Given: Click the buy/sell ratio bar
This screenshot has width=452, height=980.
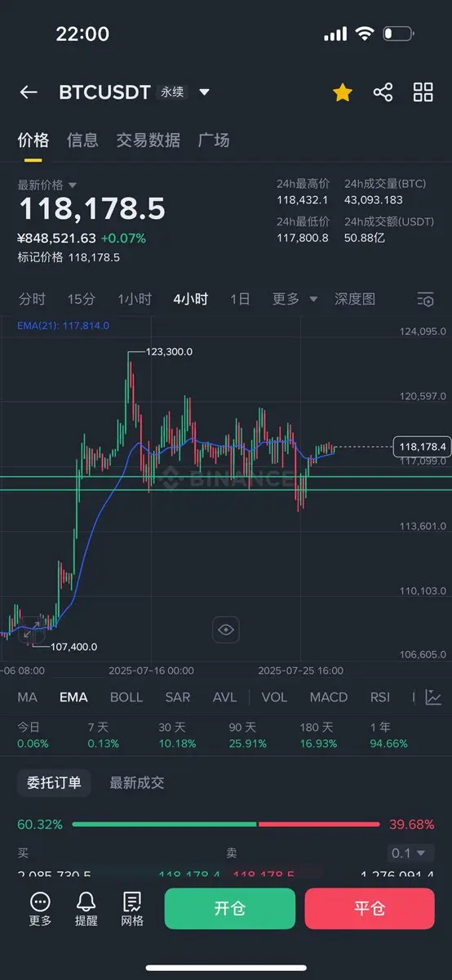Looking at the screenshot, I should click(226, 825).
